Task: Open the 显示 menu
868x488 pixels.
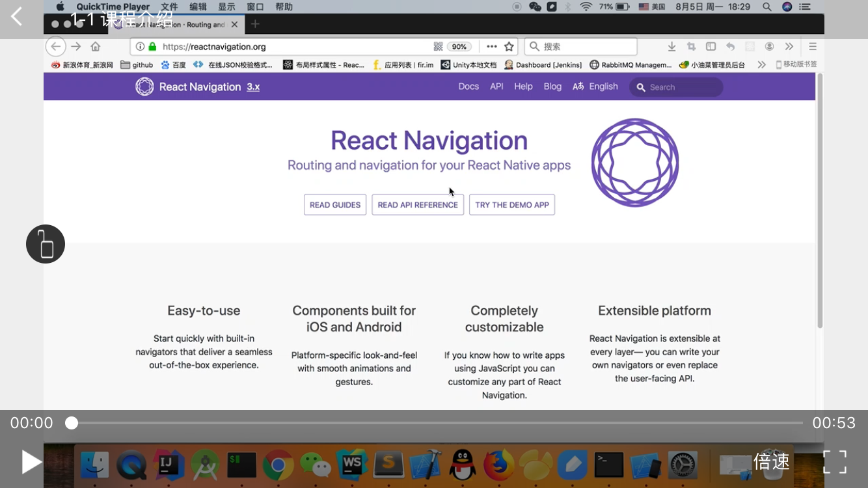Action: 226,7
